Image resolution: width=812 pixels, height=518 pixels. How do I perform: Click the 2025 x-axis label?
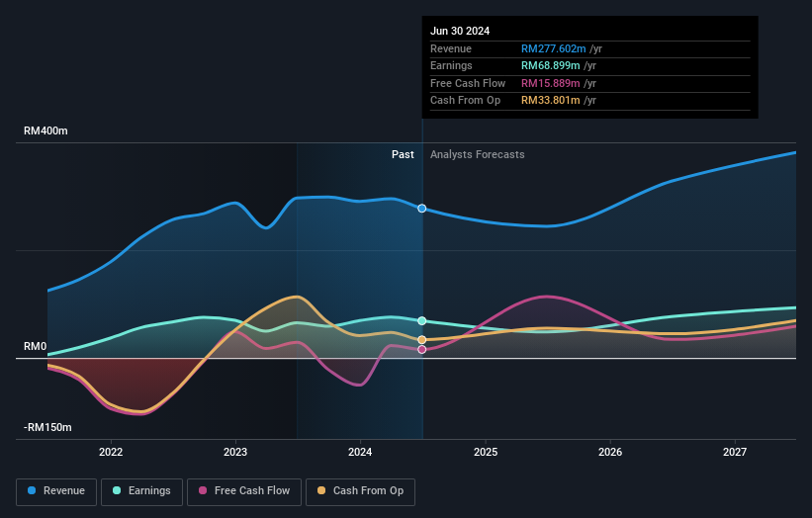point(486,452)
